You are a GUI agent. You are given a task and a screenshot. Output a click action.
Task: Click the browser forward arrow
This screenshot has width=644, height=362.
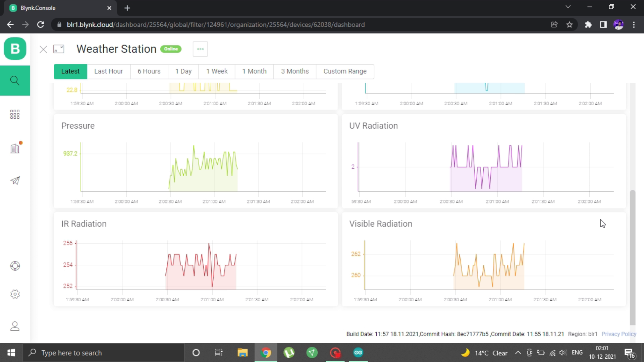(x=25, y=24)
